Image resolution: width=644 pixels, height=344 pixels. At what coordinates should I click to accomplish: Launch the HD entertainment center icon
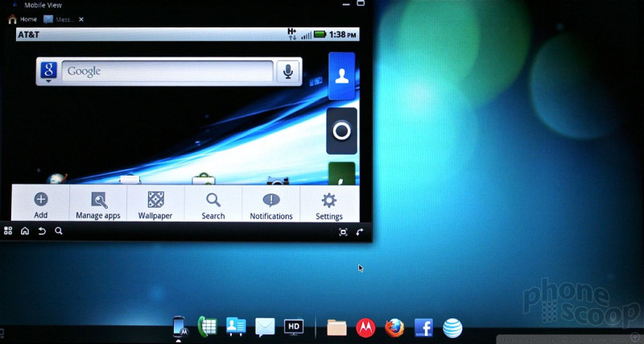[x=294, y=327]
